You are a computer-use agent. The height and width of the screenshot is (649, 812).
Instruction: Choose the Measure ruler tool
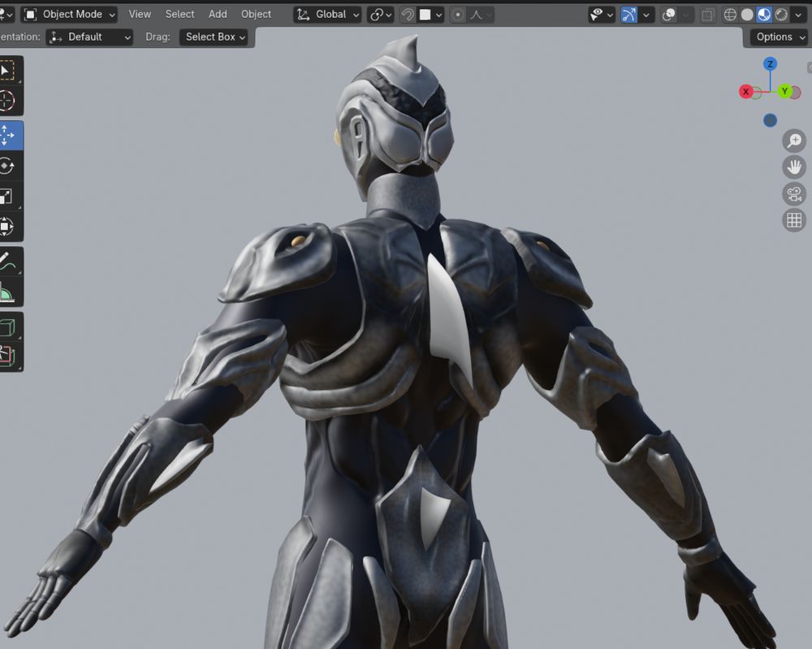[7, 292]
